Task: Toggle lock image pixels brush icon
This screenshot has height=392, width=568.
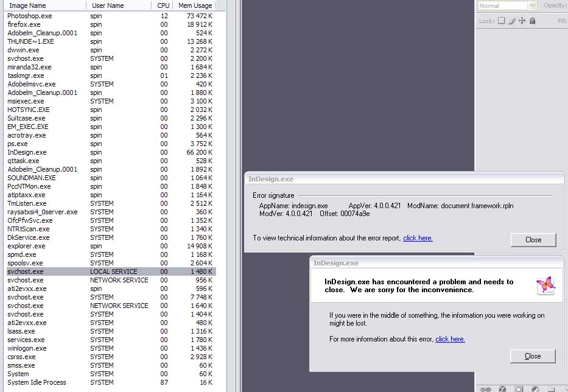Action: click(512, 21)
